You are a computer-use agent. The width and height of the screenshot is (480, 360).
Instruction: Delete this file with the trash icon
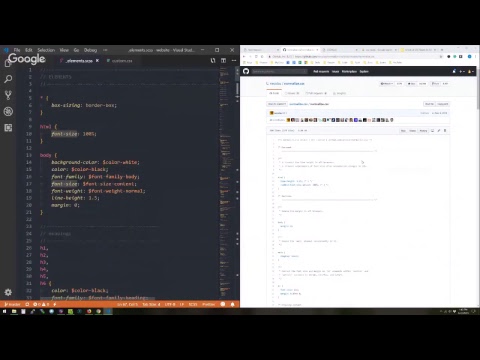[445, 131]
